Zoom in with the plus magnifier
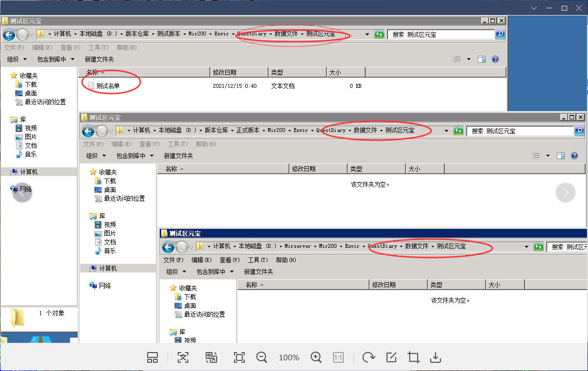 [x=316, y=357]
